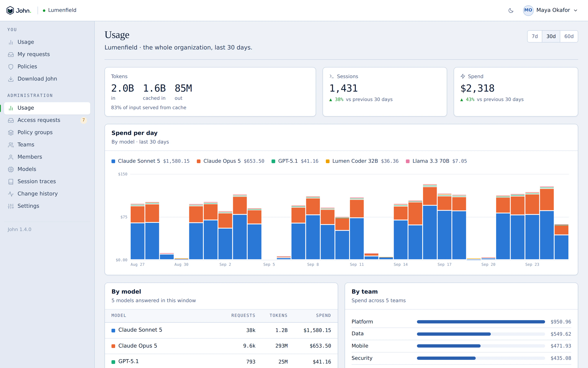Click the shield icon beside Policies

(x=11, y=67)
